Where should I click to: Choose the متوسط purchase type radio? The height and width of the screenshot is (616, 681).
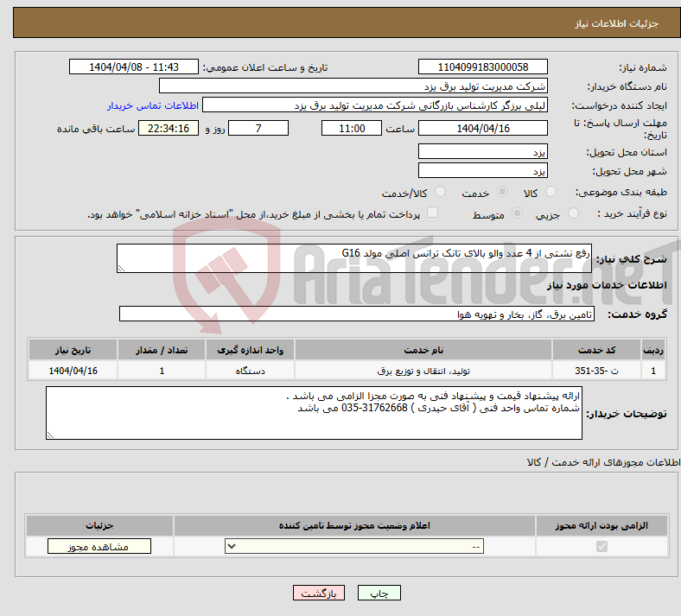click(517, 213)
